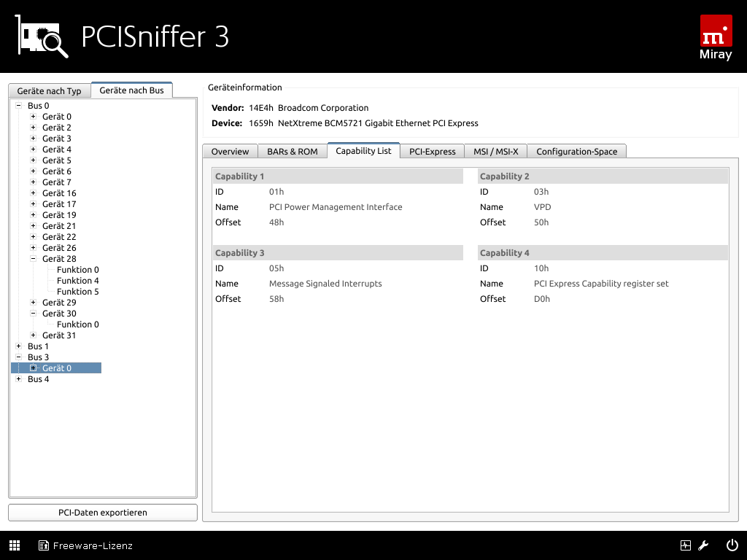Collapse the Bus 3 node
The width and height of the screenshot is (747, 560).
coord(18,357)
